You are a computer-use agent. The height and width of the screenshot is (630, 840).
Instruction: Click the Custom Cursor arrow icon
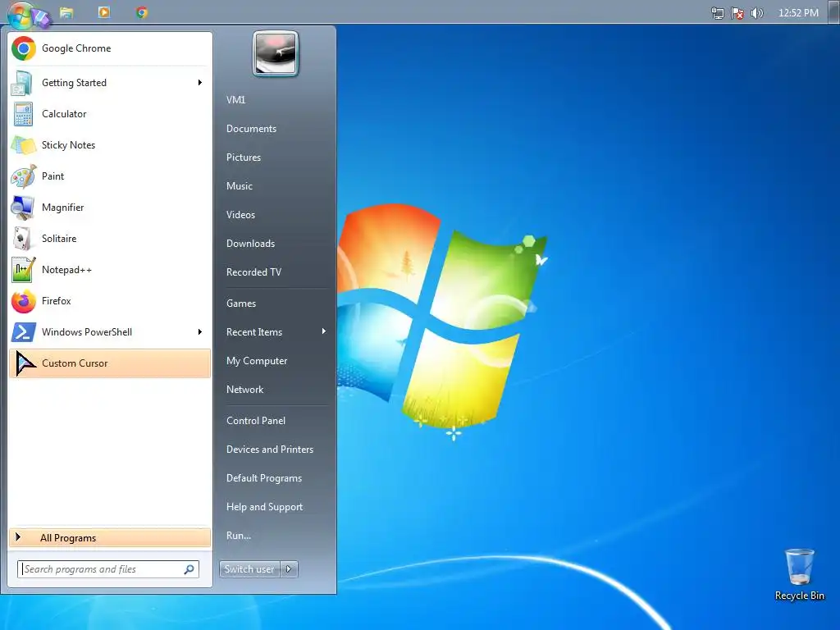click(24, 363)
